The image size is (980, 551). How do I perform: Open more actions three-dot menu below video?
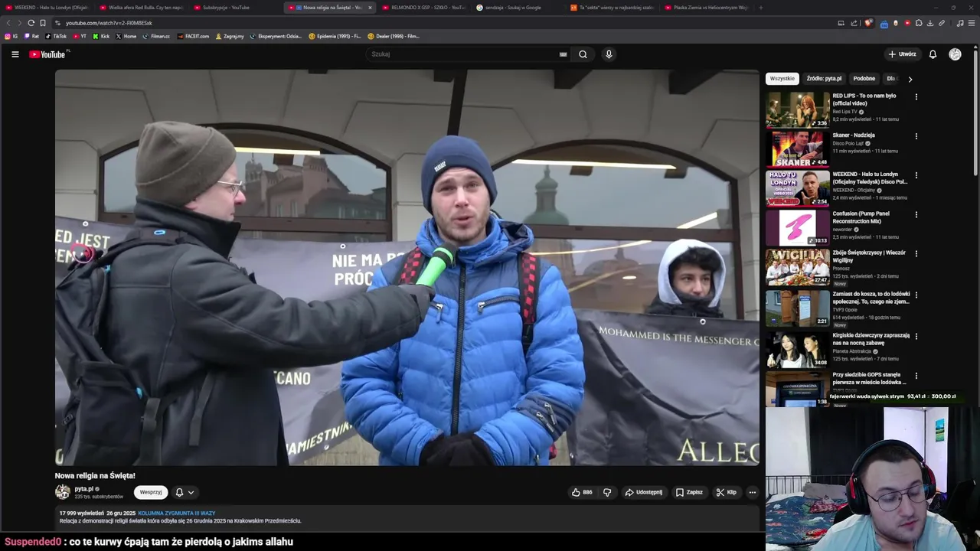pos(753,492)
